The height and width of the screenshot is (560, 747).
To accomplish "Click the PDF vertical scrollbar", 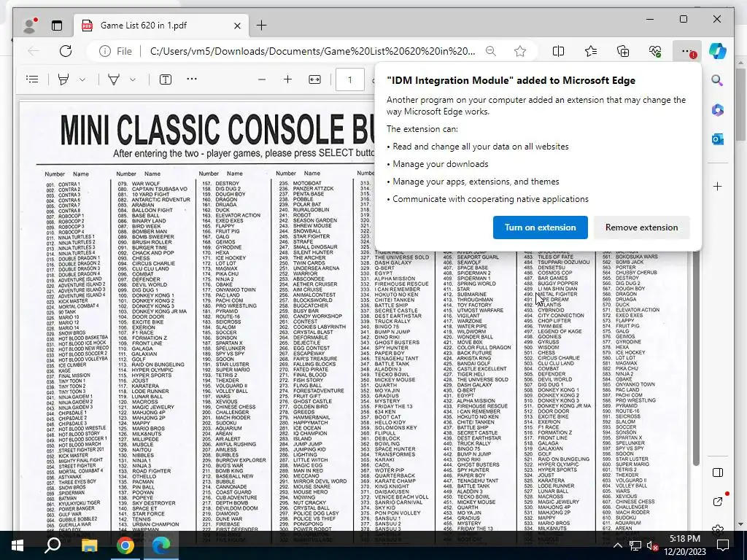I will pos(695,357).
